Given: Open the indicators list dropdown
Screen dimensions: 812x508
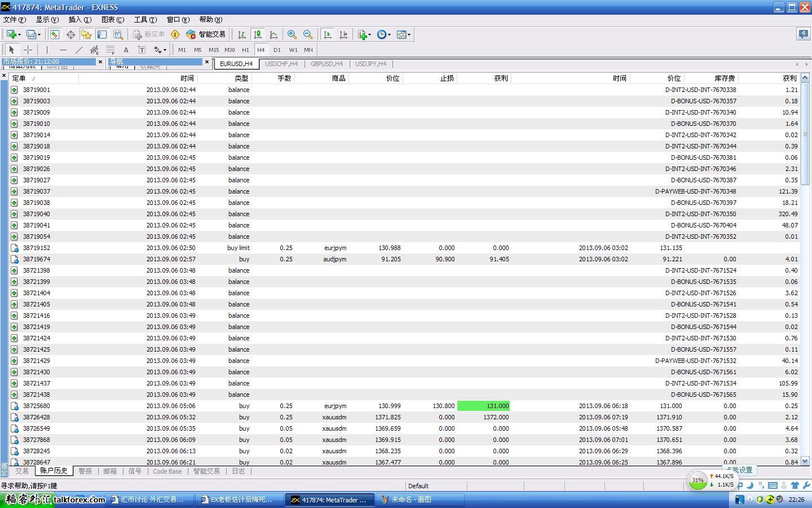Looking at the screenshot, I should pyautogui.click(x=364, y=34).
